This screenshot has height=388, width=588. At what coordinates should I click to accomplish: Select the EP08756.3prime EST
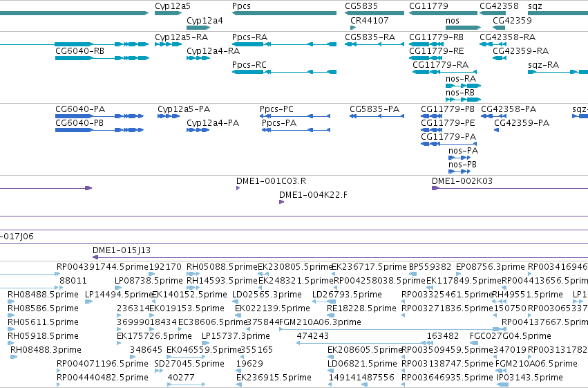click(x=459, y=274)
